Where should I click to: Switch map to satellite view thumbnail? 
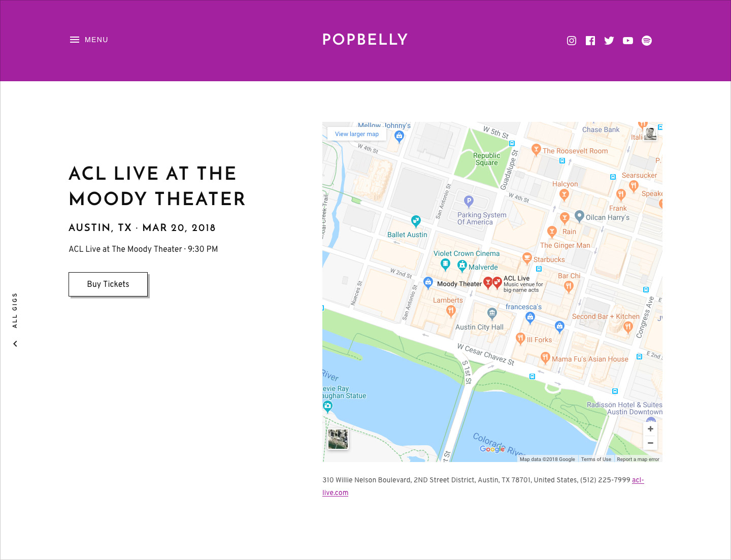[338, 439]
